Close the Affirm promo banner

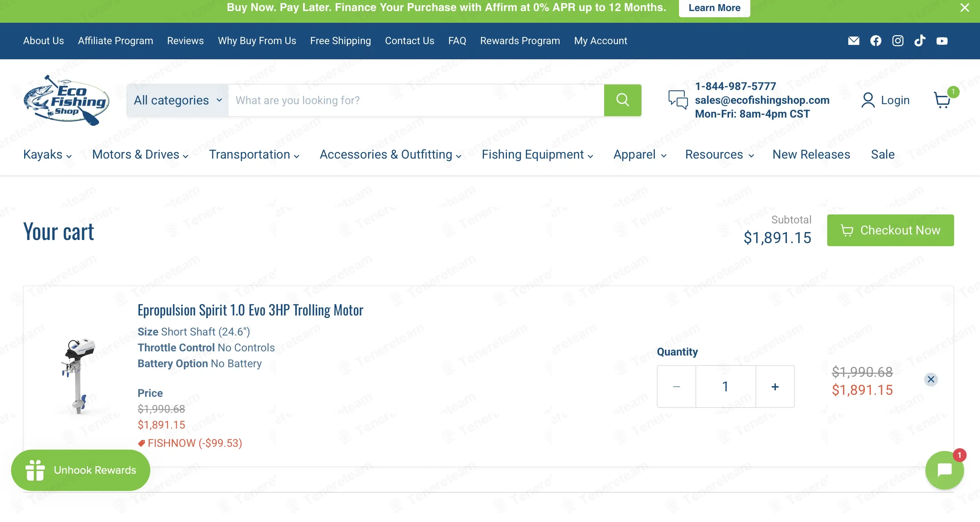pos(964,8)
